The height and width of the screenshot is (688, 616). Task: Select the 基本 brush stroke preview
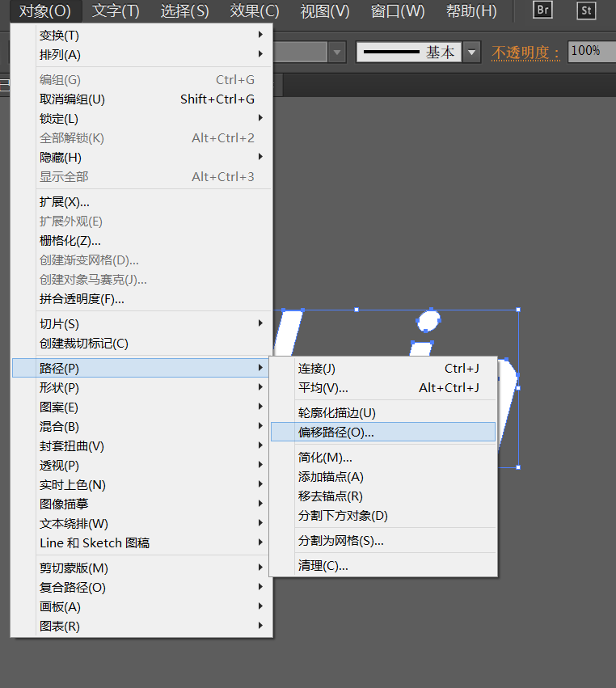click(409, 53)
